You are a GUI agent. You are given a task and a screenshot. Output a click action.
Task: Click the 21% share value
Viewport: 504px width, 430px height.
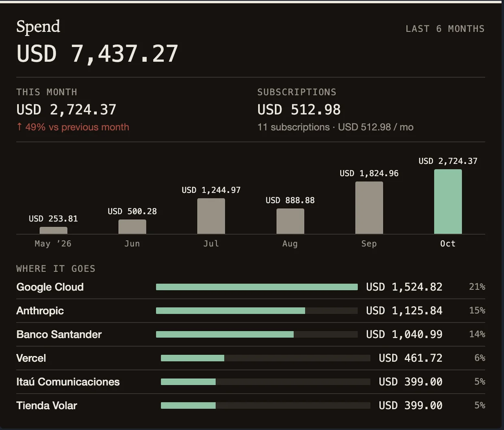(x=477, y=287)
